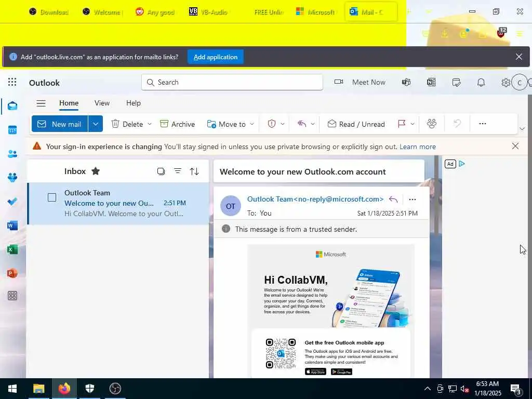Viewport: 532px width, 399px height.
Task: Click the AdChoices icon beside Ad
Action: tap(461, 164)
